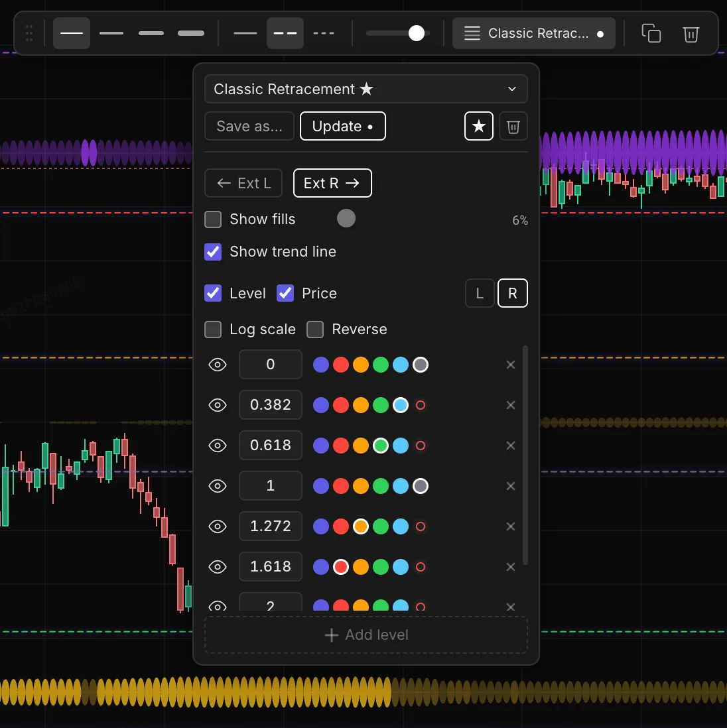Toggle Ext R extension

coord(332,183)
